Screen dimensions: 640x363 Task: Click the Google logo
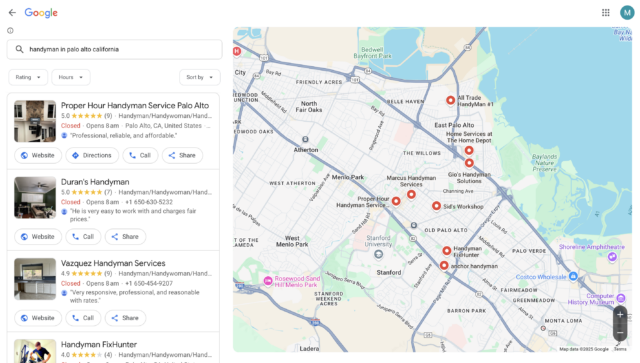point(41,13)
